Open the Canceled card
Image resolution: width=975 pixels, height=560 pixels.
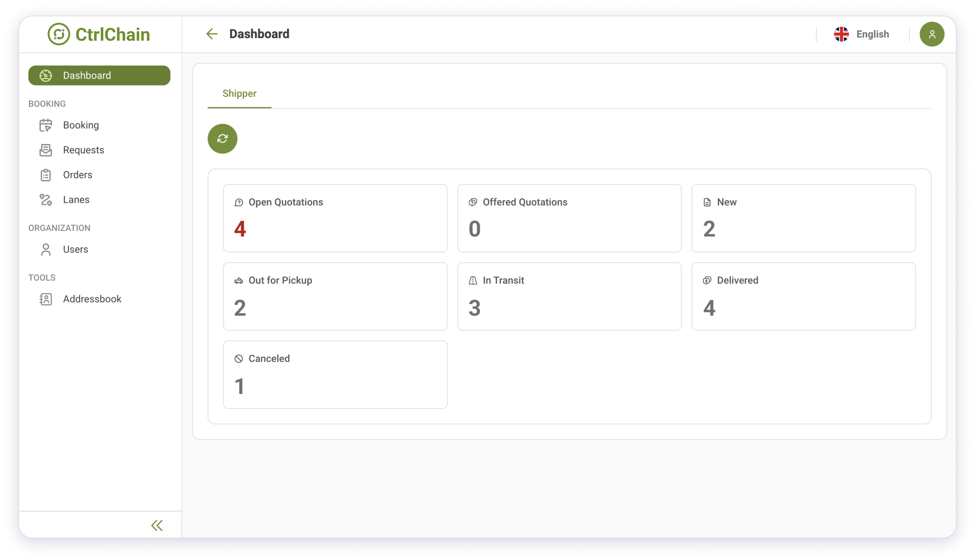pos(335,375)
